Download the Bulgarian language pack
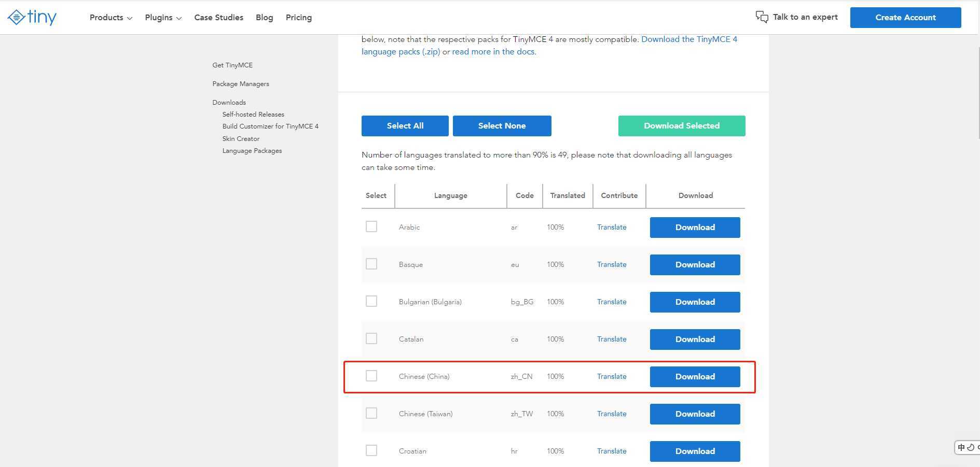 point(695,302)
